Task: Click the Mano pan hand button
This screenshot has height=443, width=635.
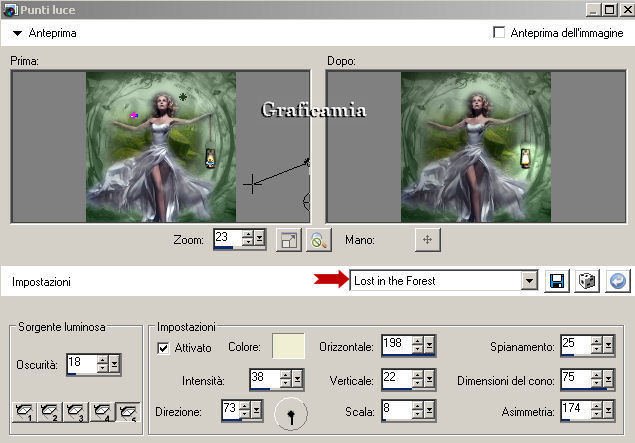Action: (428, 240)
